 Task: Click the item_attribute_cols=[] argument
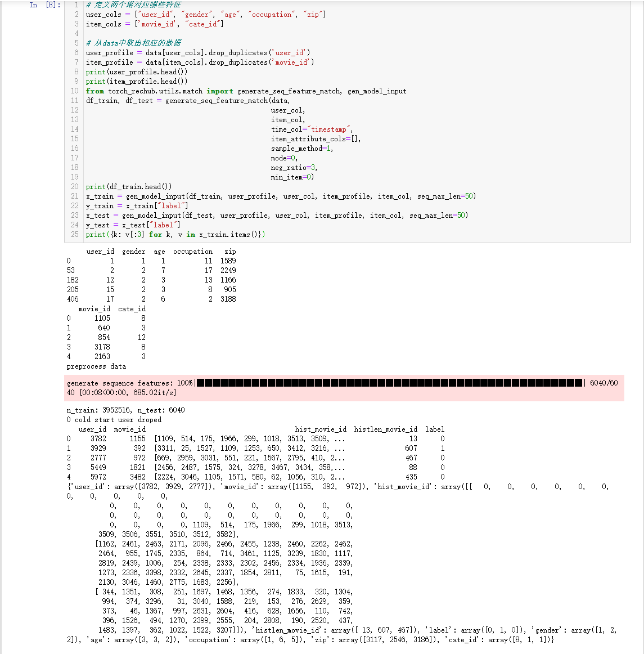pos(316,140)
